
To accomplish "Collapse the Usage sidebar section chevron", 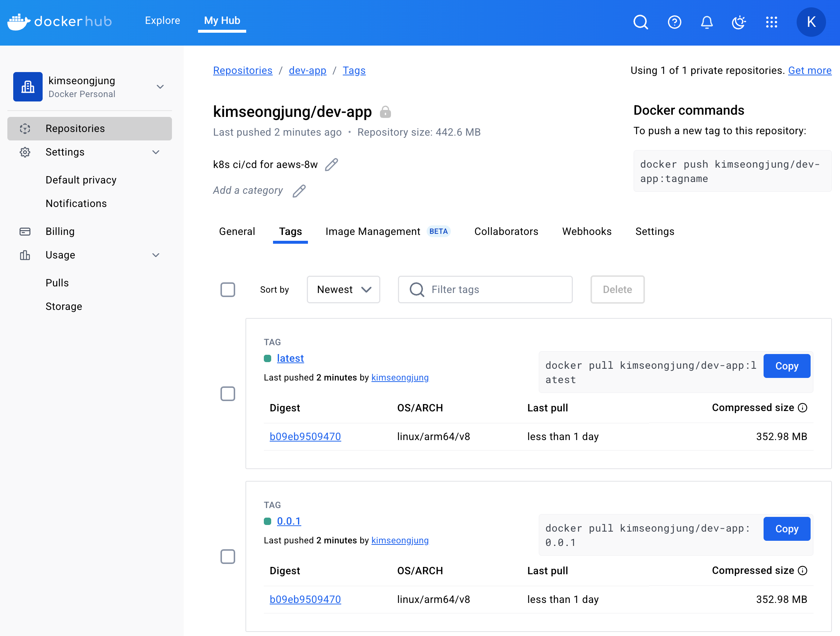I will point(156,255).
